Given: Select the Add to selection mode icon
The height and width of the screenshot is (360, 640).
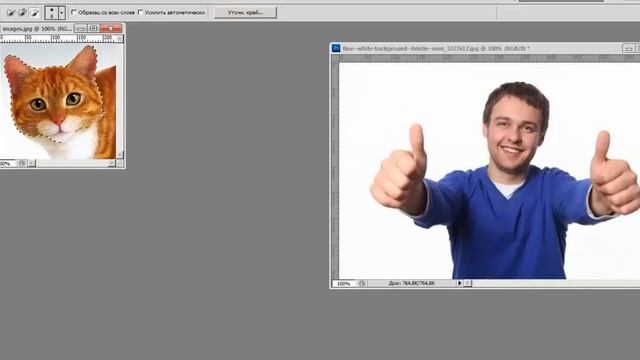Looking at the screenshot, I should [23, 13].
